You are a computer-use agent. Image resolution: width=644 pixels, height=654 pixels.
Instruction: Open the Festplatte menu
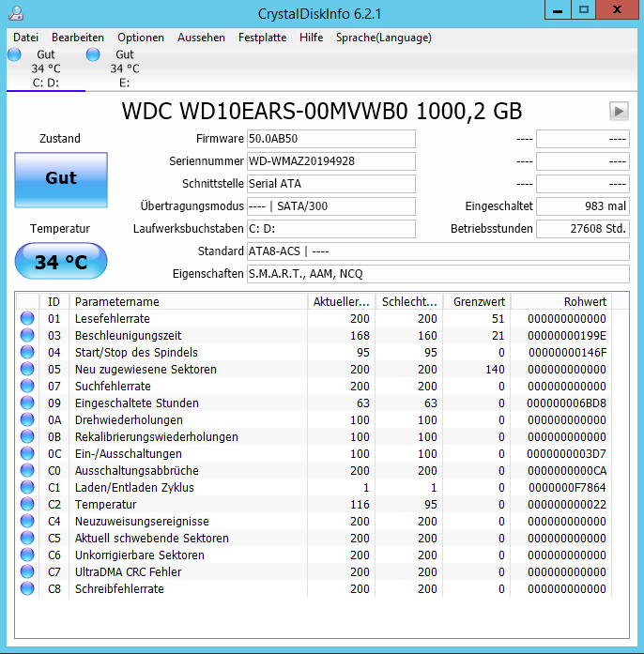tap(262, 38)
